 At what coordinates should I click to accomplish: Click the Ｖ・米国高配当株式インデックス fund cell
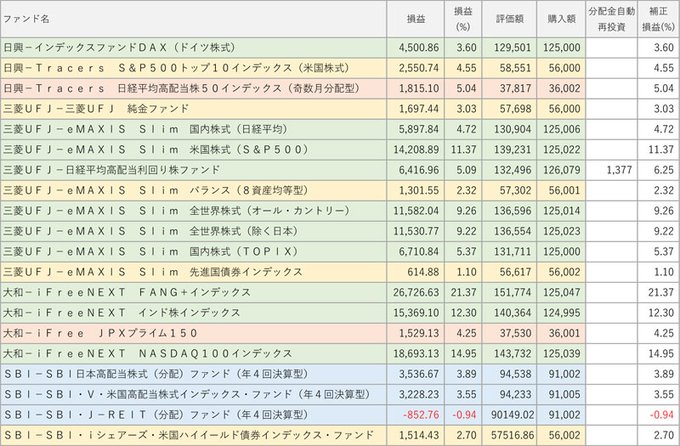193,394
